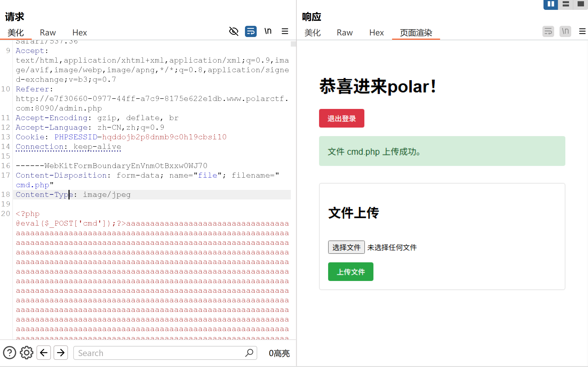This screenshot has width=588, height=367.
Task: Select top-bottom stacked layout icon
Action: tap(566, 4)
